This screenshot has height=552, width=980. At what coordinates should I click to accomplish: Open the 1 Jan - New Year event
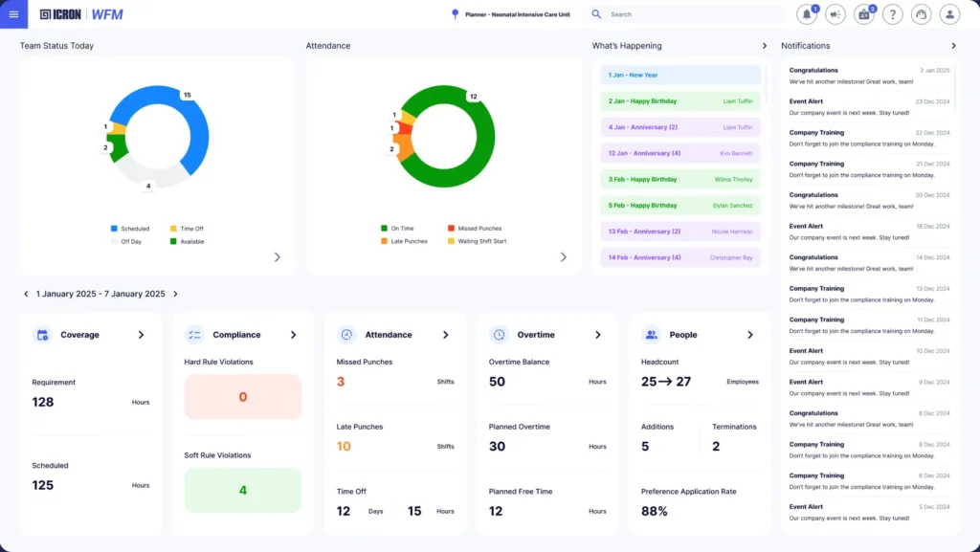[680, 75]
